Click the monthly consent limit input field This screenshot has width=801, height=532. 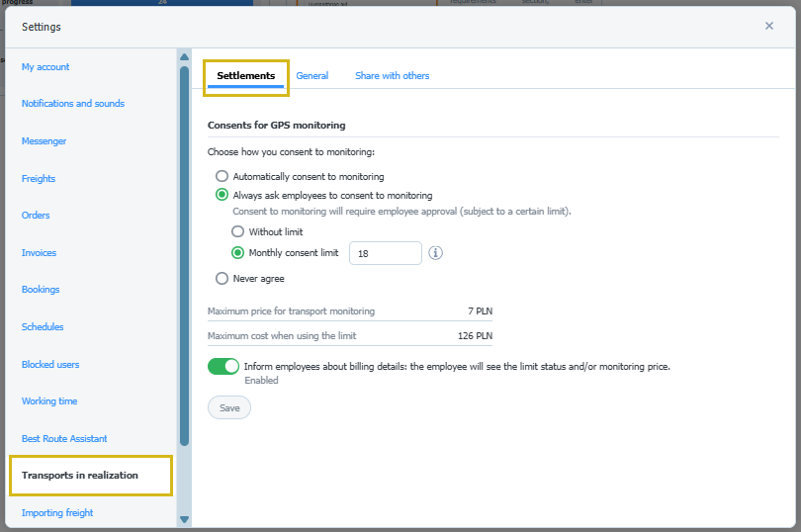point(385,253)
